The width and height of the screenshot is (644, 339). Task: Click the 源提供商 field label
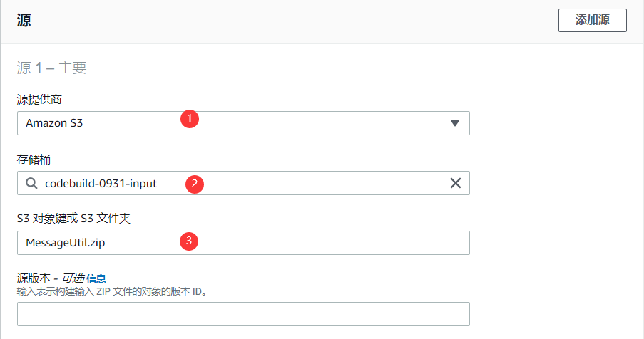[x=39, y=99]
